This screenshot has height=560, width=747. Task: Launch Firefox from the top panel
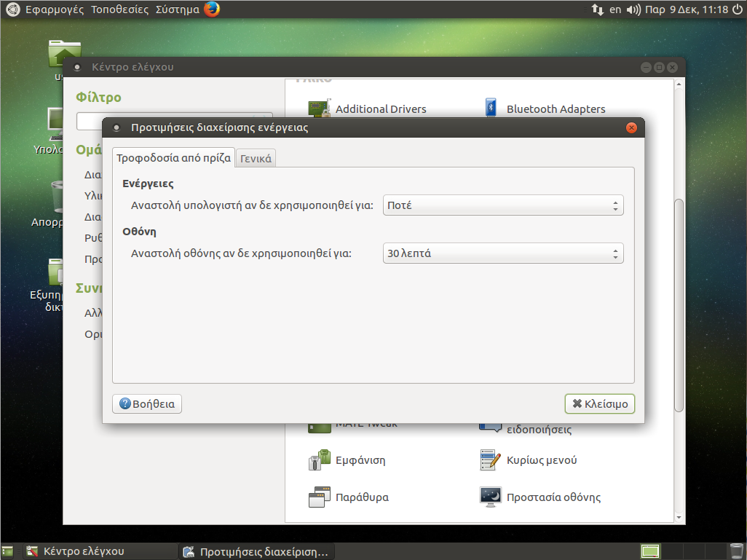[x=212, y=9]
